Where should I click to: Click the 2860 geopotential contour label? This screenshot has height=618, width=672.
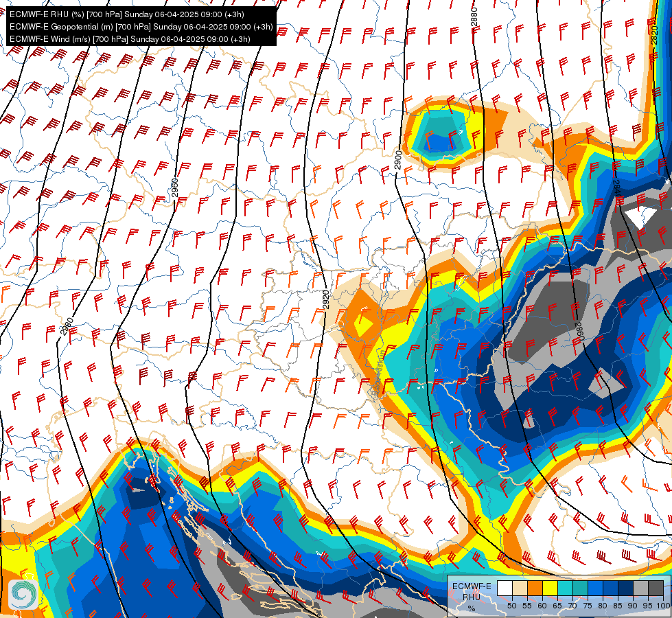pyautogui.click(x=579, y=332)
